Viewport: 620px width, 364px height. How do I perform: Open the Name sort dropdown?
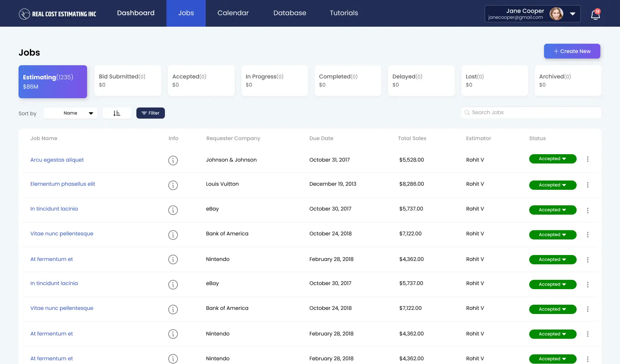(x=70, y=113)
